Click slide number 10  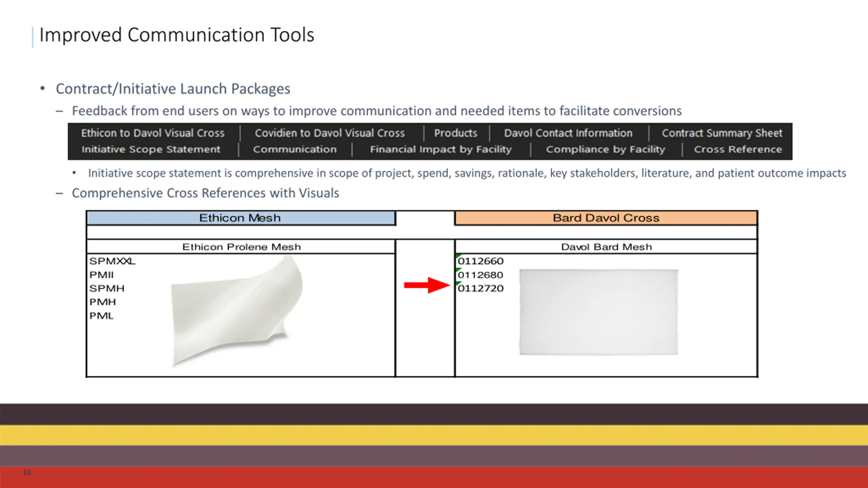pyautogui.click(x=27, y=472)
